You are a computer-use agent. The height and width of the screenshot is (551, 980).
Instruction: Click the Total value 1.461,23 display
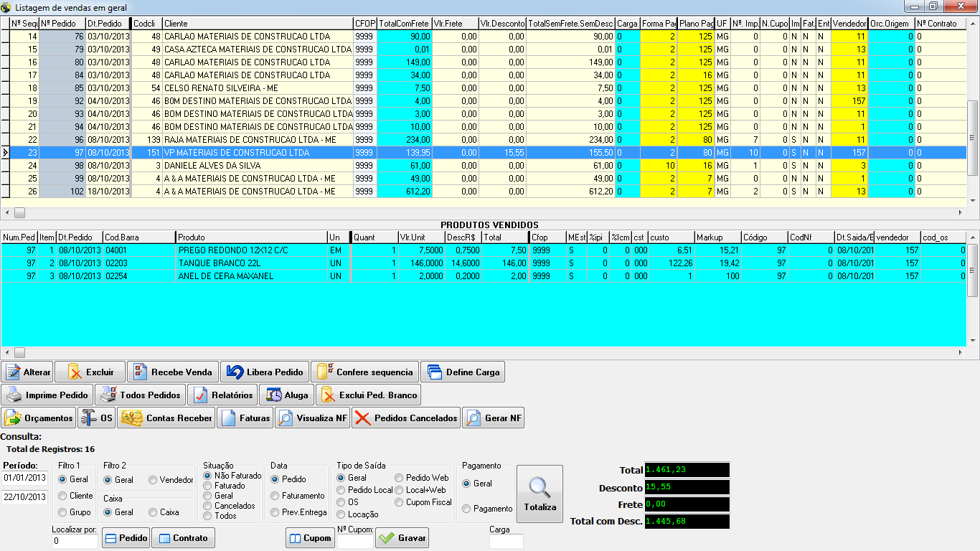coord(687,470)
